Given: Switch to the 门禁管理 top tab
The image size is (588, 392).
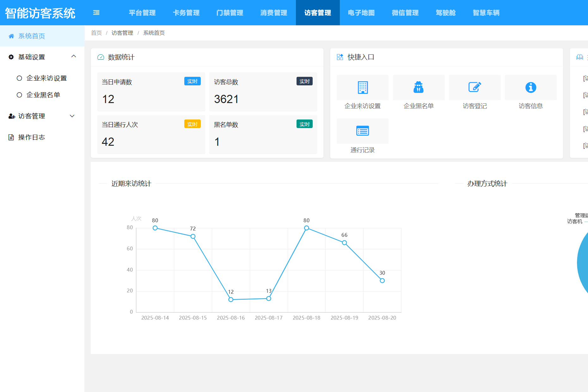Looking at the screenshot, I should click(230, 13).
